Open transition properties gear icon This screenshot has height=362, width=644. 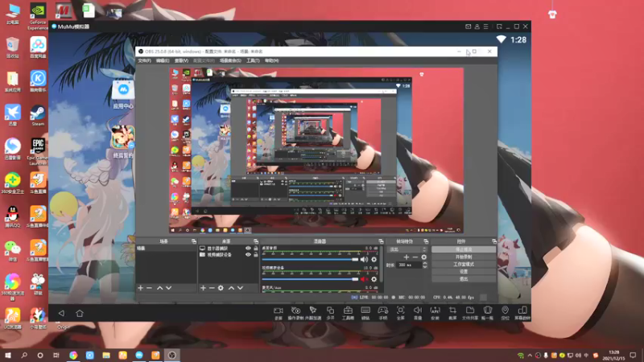click(424, 257)
